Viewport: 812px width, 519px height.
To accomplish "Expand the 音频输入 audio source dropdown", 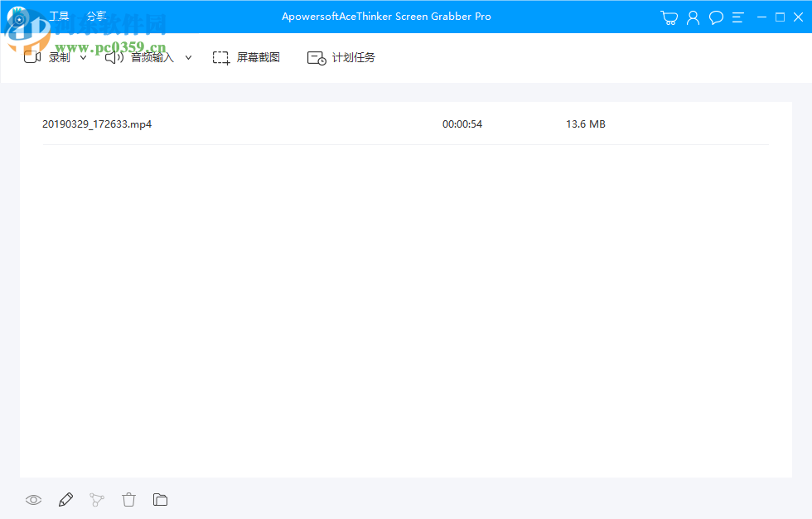I will 188,57.
